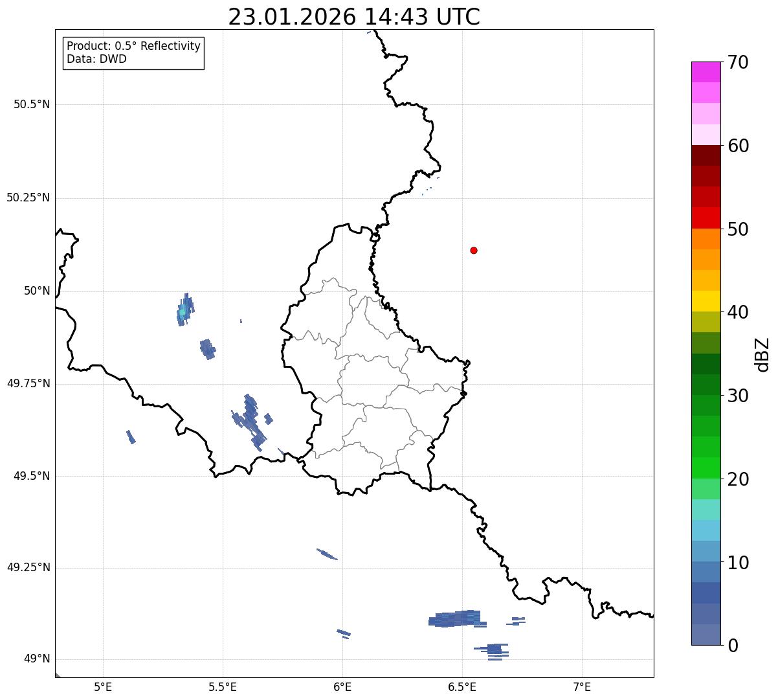The image size is (778, 700).
Task: Click the '50.25°N' latitude label
Action: click(x=28, y=198)
